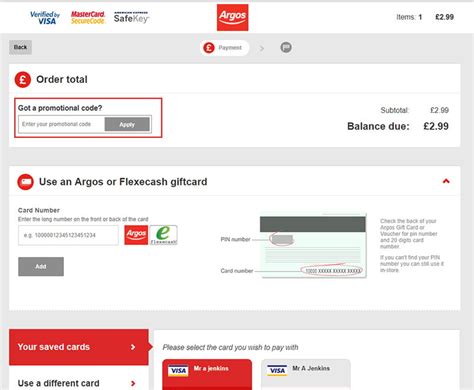The height and width of the screenshot is (390, 474).
Task: Click the red giftcard section icon
Action: click(26, 182)
